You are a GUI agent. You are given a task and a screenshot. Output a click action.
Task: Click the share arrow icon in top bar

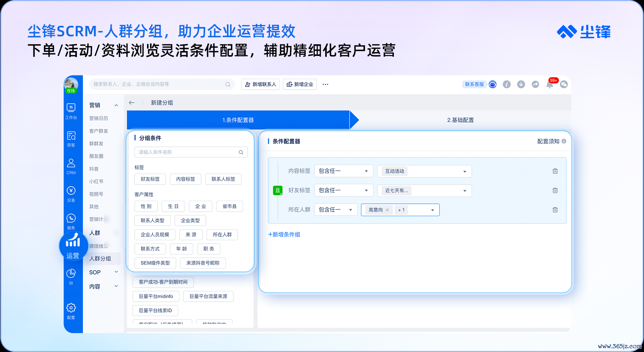(x=535, y=84)
